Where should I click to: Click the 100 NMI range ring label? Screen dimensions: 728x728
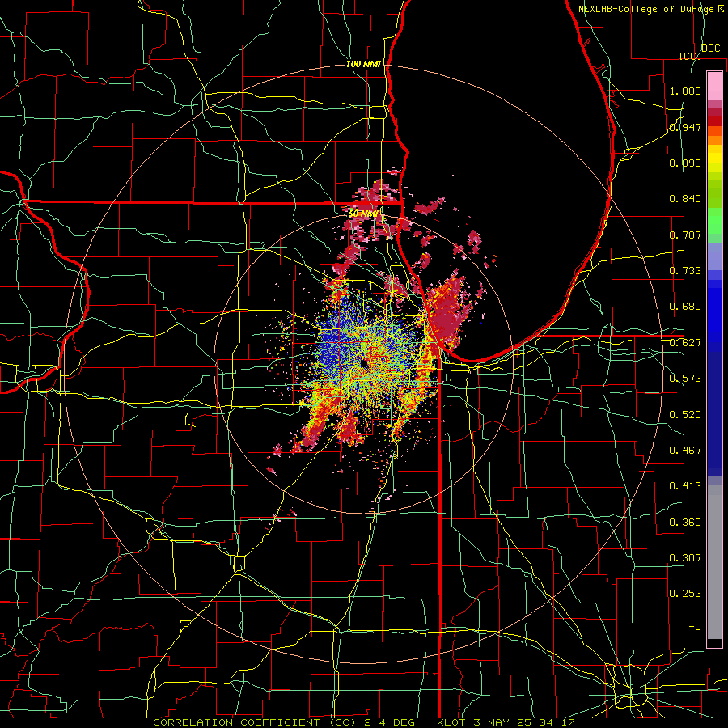click(x=363, y=64)
